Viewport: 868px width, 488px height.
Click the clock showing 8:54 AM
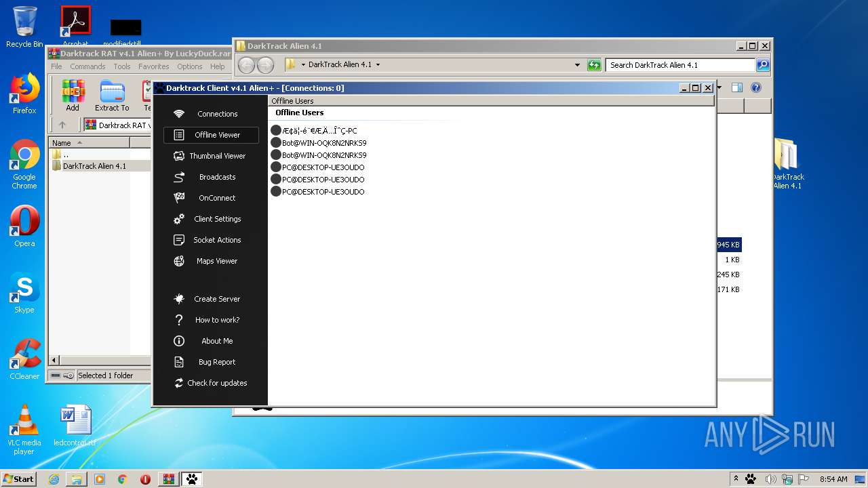coord(833,479)
